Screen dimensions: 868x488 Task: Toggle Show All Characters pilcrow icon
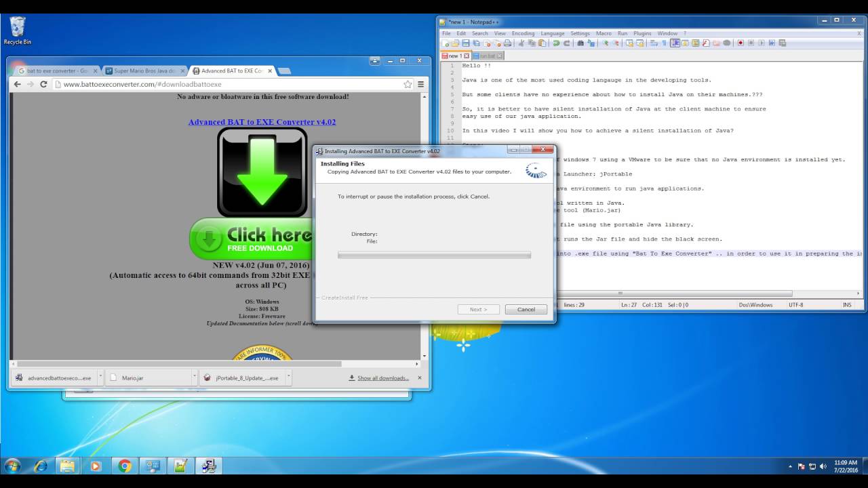pos(664,43)
